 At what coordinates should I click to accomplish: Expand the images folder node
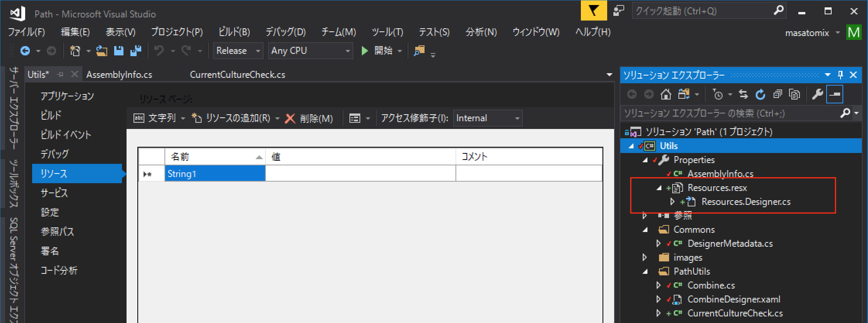pos(644,257)
